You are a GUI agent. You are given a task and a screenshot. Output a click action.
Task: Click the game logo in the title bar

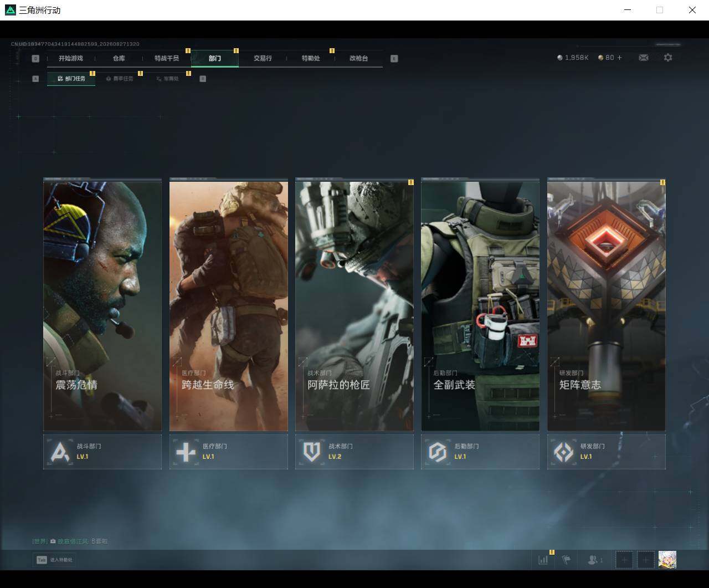click(10, 10)
